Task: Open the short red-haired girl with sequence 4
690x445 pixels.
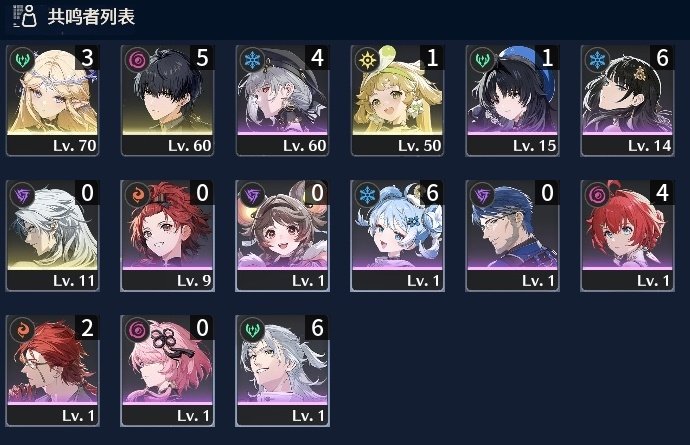Action: (628, 235)
